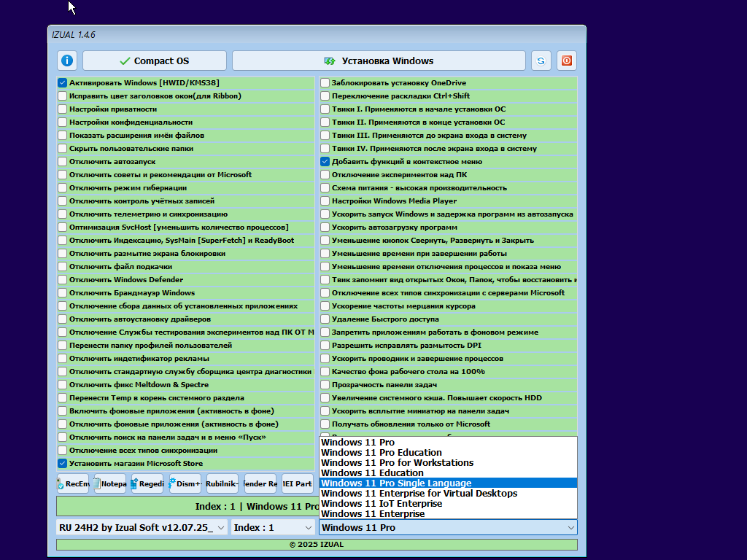Click the Index : 1 | Windows 11 Pro status bar
The image size is (747, 560).
coord(187,506)
